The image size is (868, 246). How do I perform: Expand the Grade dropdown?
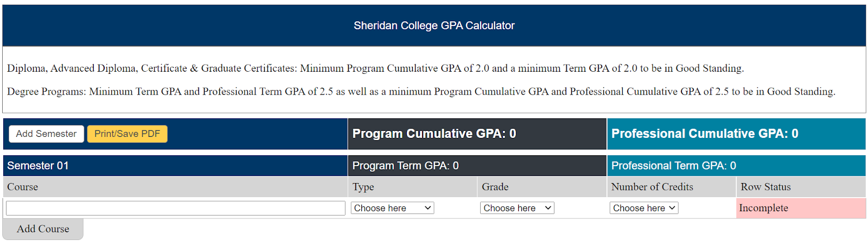click(x=517, y=208)
